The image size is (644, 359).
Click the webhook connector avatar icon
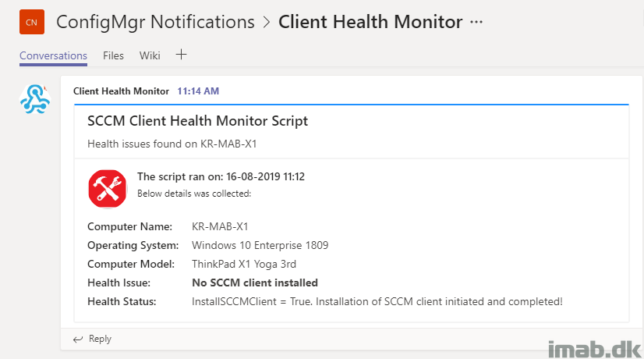[x=35, y=99]
